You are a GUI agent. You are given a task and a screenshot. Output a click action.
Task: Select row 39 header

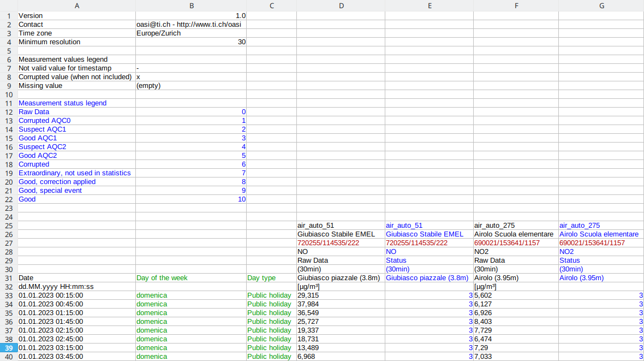(9, 348)
